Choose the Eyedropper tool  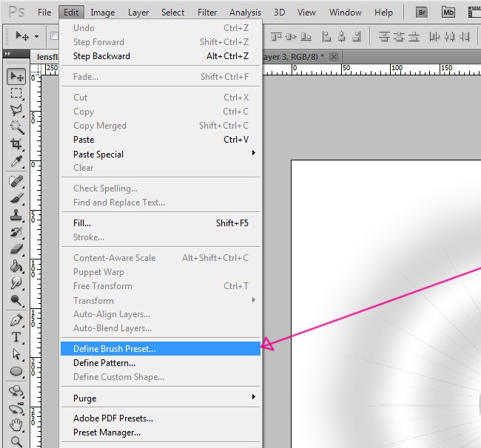click(16, 161)
